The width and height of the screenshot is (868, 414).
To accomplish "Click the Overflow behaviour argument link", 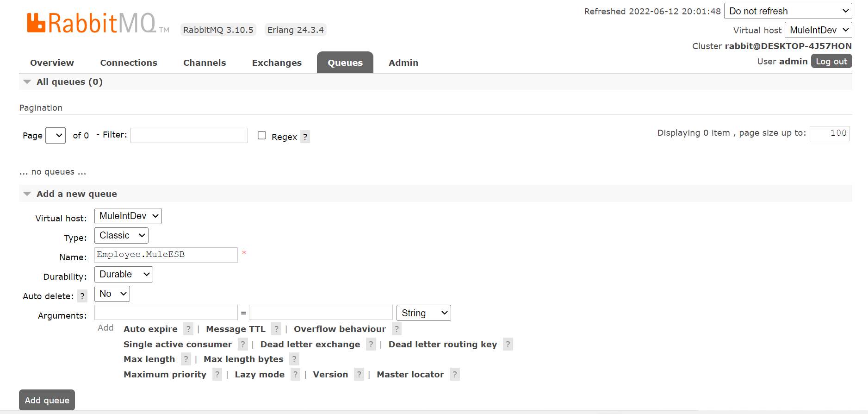I will click(x=340, y=329).
